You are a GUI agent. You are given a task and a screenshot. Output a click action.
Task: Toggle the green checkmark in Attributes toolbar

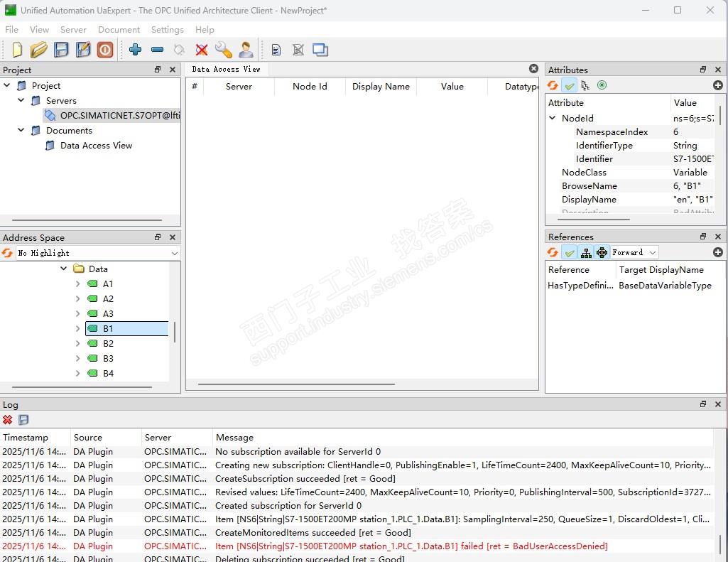pos(570,85)
